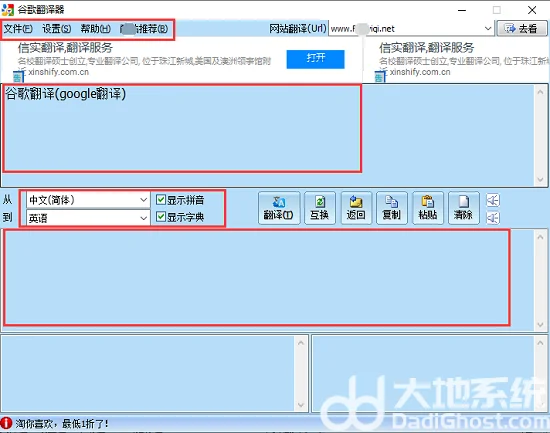Screen dimensions: 550x433
Task: Toggle the 显示字典 checkbox
Action: click(x=161, y=216)
